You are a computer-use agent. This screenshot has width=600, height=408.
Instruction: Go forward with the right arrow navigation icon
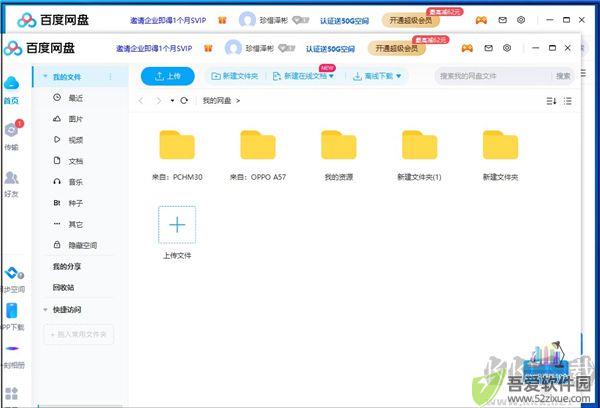159,101
